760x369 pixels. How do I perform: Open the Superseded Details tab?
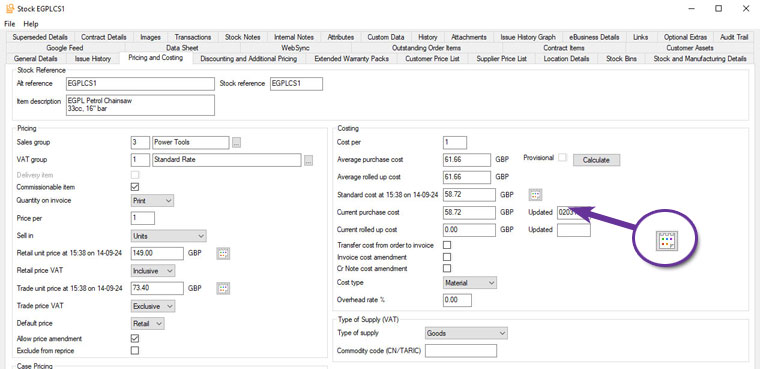coord(40,37)
